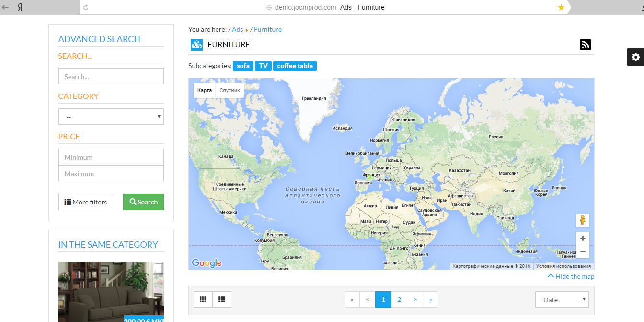Open the coffee table subcategory tag
Screen dimensions: 644x322
point(295,66)
